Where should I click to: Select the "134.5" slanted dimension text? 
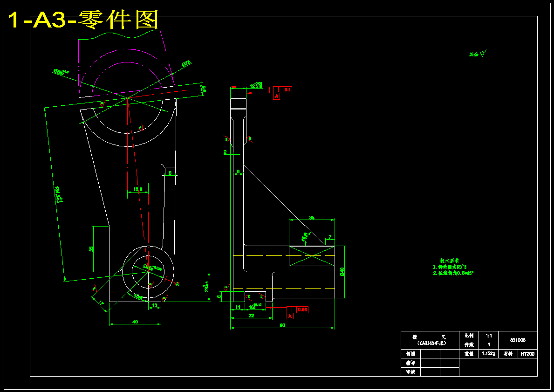click(58, 195)
